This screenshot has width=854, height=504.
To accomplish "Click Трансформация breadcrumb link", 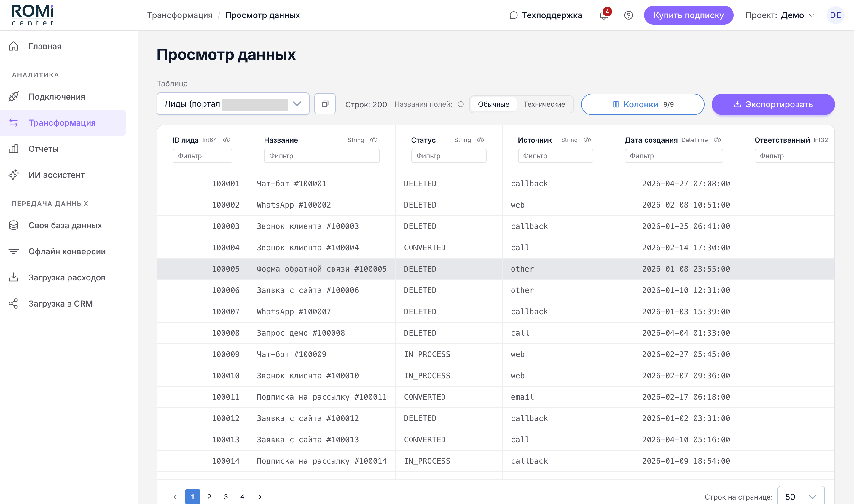I will pyautogui.click(x=180, y=15).
